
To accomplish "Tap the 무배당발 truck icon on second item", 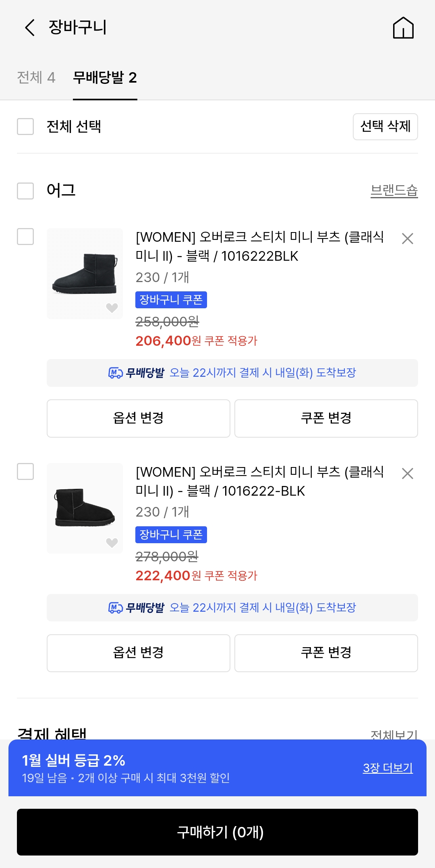I will click(x=116, y=608).
